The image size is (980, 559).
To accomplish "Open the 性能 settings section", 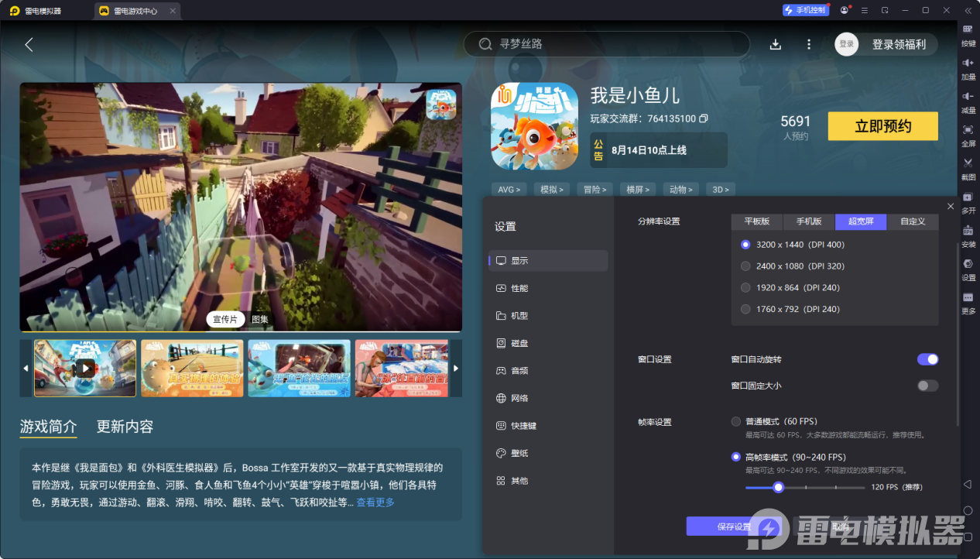I will click(519, 288).
